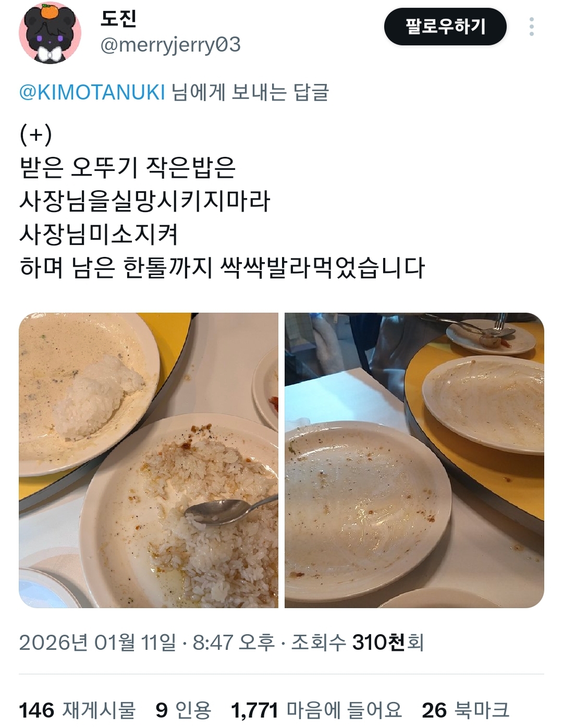
Task: Open the @merryjerry03 handle
Action: click(x=170, y=45)
